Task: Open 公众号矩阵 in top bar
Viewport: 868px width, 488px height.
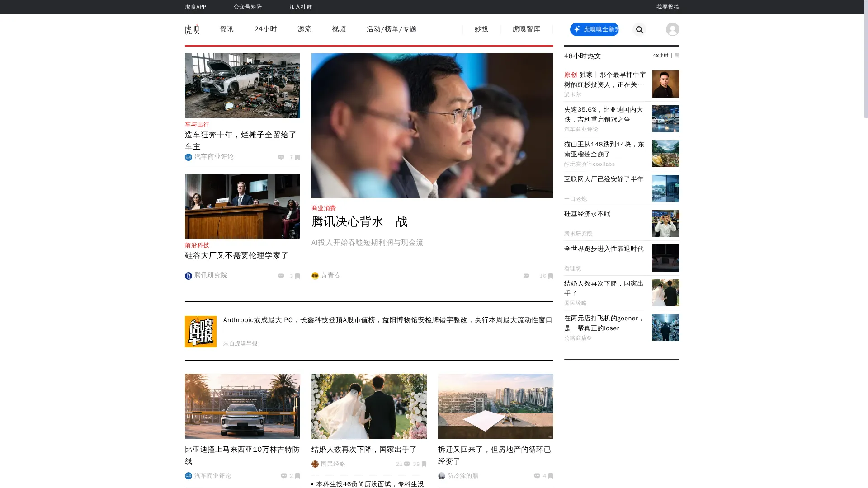Action: (x=248, y=7)
